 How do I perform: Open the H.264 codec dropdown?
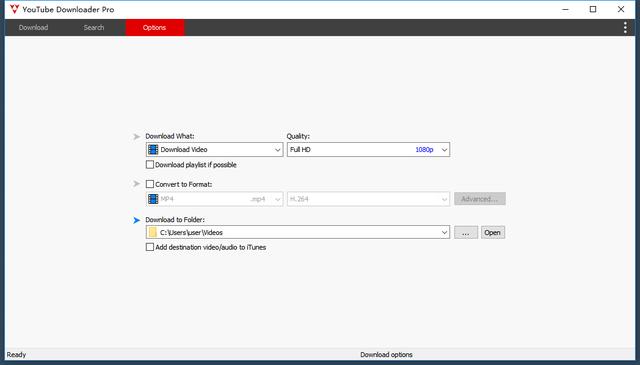coord(368,199)
